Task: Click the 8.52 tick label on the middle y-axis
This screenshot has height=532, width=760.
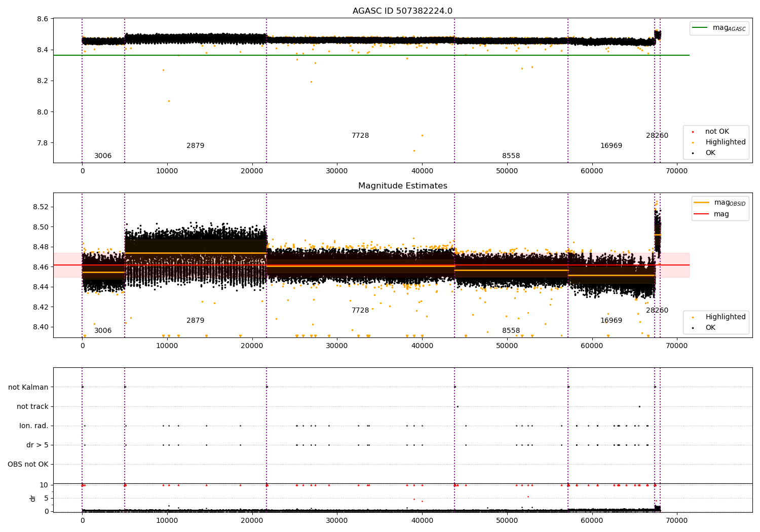Action: (41, 207)
